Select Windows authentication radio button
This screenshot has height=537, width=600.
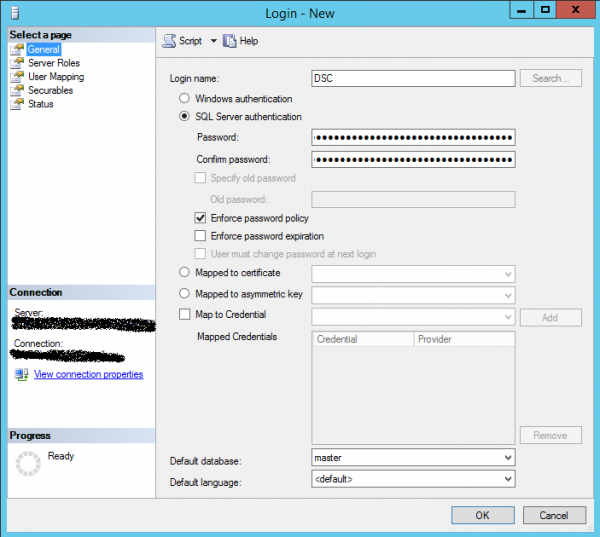[184, 99]
